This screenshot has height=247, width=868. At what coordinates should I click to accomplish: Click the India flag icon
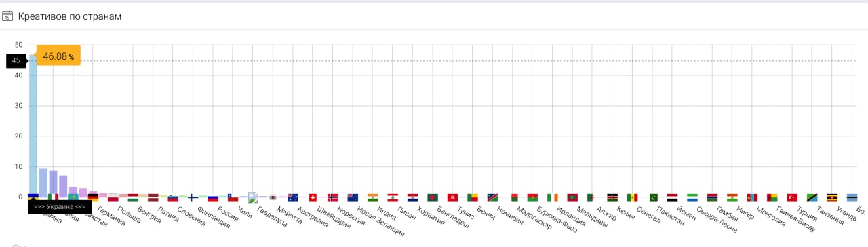tap(372, 197)
